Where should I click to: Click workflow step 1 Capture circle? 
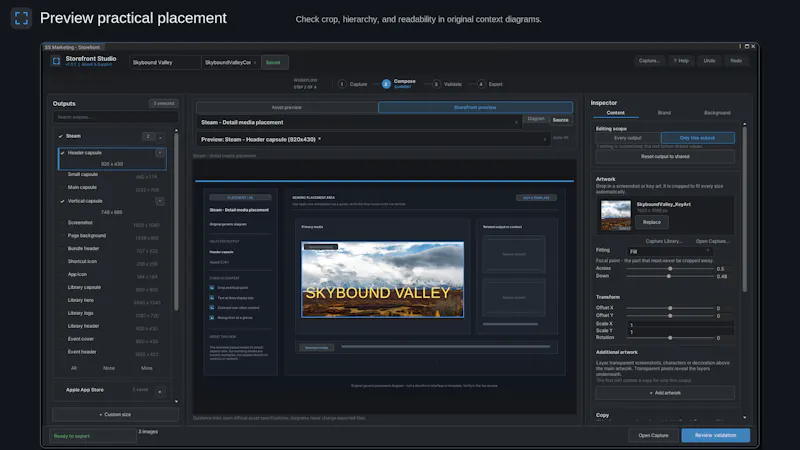point(342,84)
